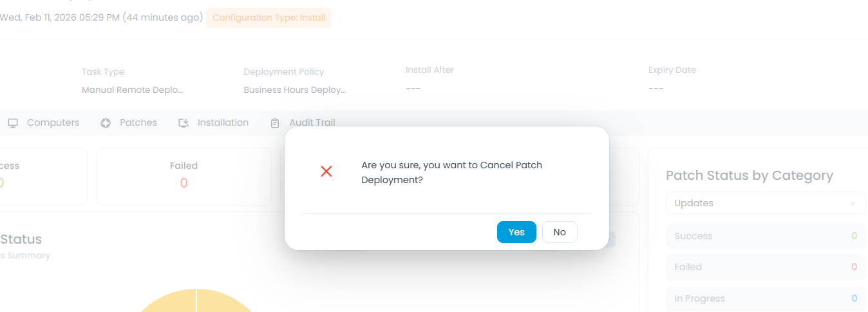
Task: Click the Failed count summary card
Action: (184, 176)
